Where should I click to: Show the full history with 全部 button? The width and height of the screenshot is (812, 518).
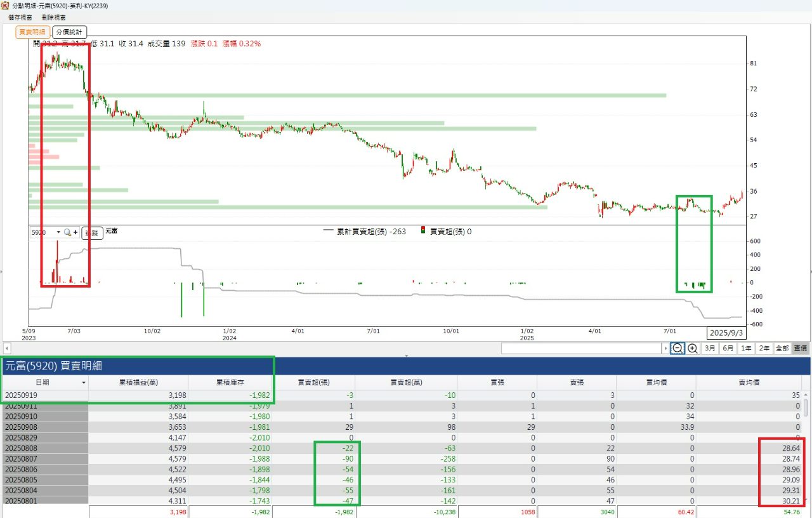click(x=782, y=349)
